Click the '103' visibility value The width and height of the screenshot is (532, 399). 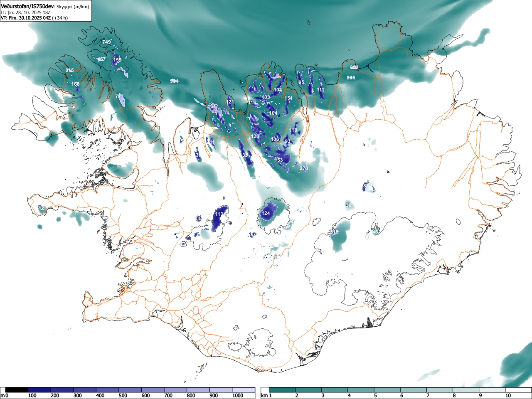pos(266,97)
